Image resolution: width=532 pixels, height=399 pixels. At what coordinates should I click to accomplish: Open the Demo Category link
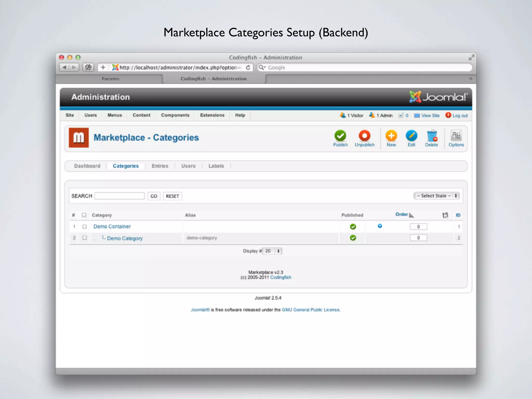(125, 238)
